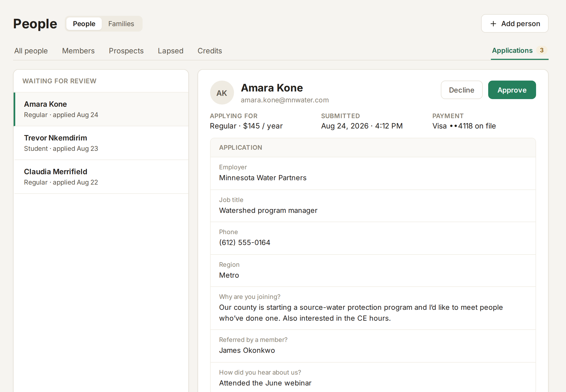Click the APPLICATION section header
The image size is (566, 392).
(241, 148)
